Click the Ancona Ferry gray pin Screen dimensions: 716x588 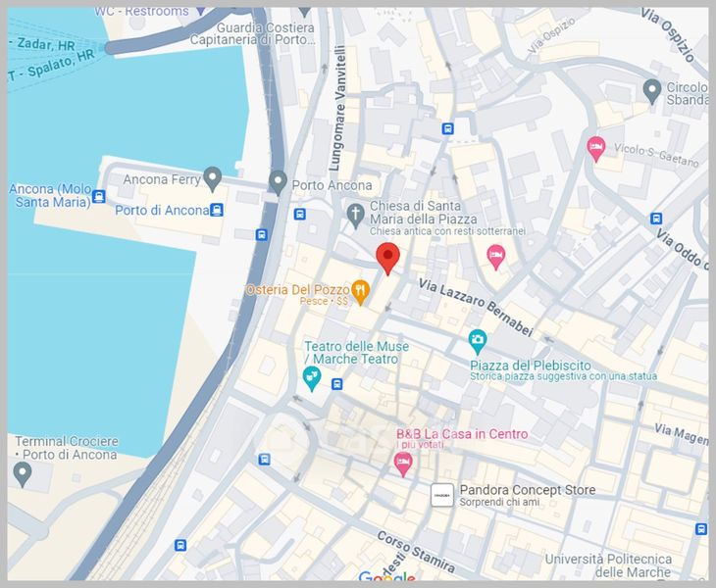[212, 178]
